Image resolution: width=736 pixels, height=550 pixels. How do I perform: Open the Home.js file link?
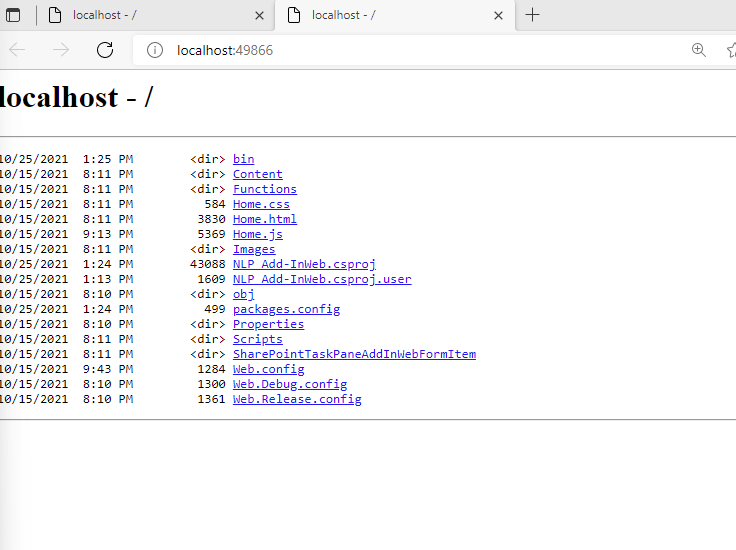pyautogui.click(x=258, y=234)
